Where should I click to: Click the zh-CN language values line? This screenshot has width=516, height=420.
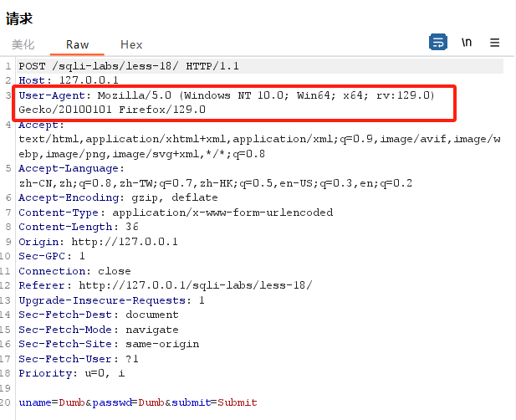pos(216,183)
